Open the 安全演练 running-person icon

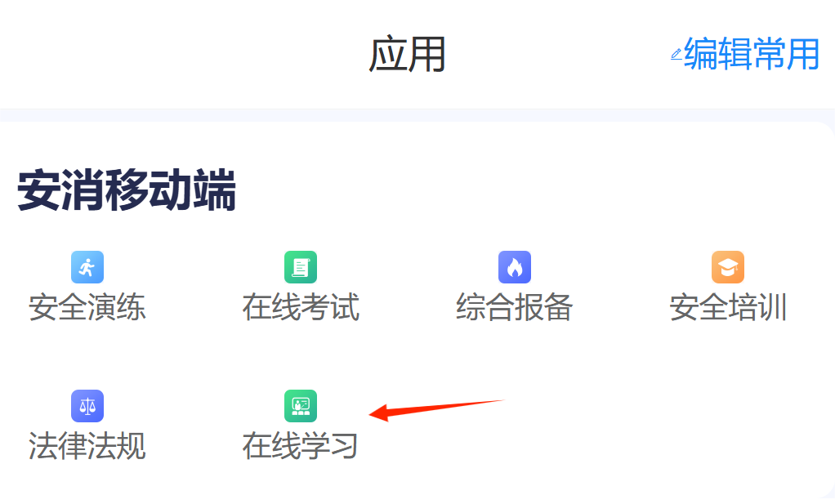pyautogui.click(x=87, y=267)
